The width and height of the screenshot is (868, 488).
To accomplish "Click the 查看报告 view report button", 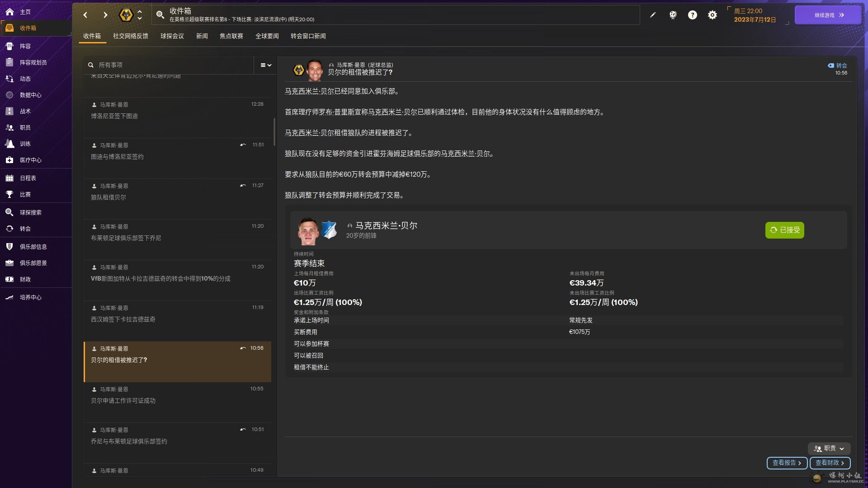I will point(787,463).
